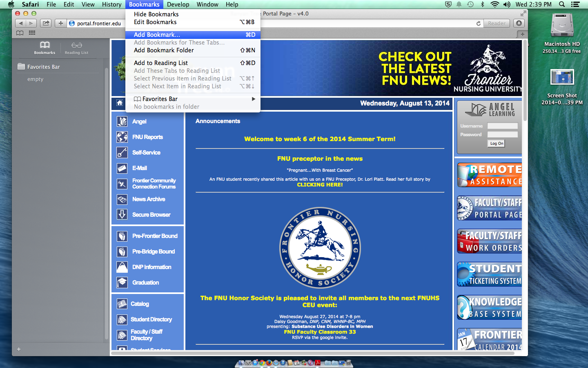Click the Reader button

497,23
